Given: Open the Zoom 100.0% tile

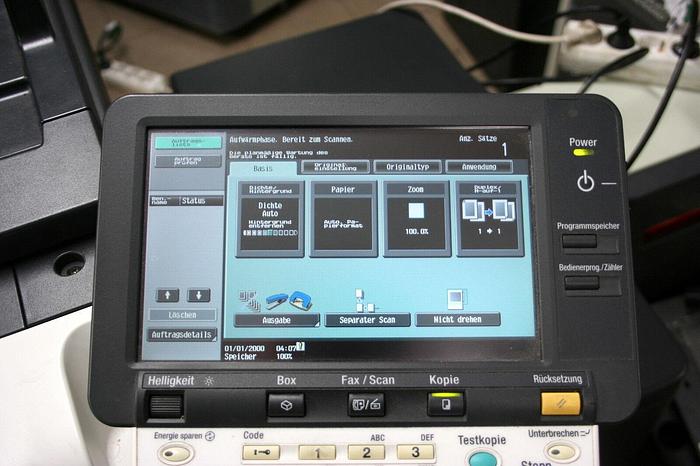Looking at the screenshot, I should tap(416, 219).
